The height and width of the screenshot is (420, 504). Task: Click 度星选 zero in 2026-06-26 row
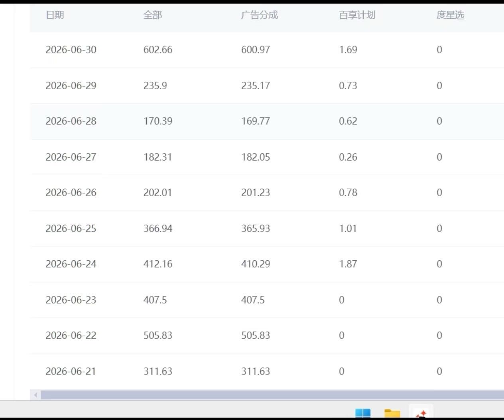pos(439,192)
